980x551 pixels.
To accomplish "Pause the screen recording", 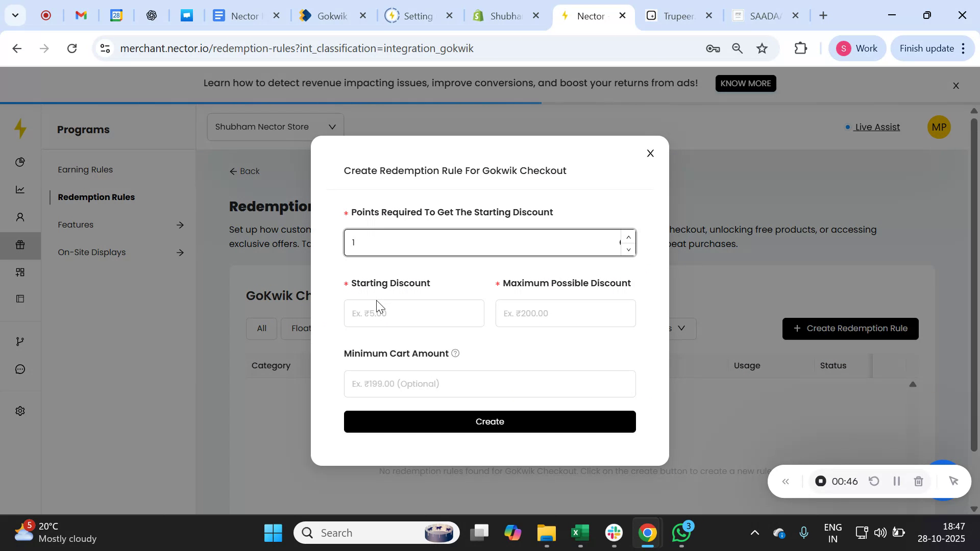I will [x=897, y=481].
